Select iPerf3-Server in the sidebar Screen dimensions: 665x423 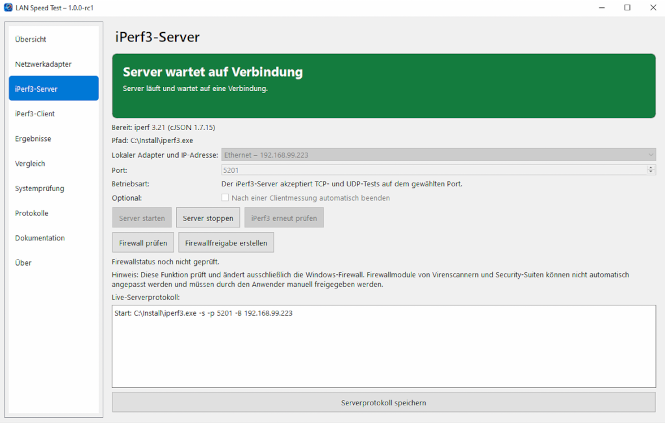click(53, 89)
